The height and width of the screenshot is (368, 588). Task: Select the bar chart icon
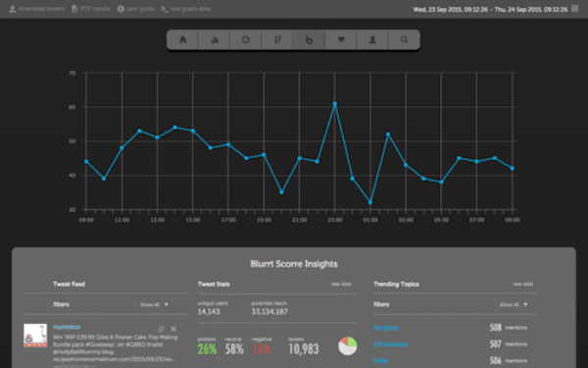(214, 40)
